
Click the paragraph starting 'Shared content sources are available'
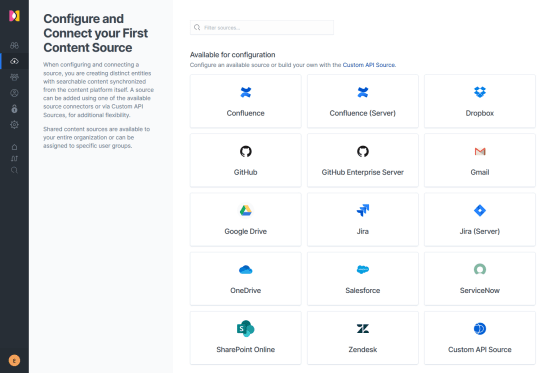click(x=96, y=138)
